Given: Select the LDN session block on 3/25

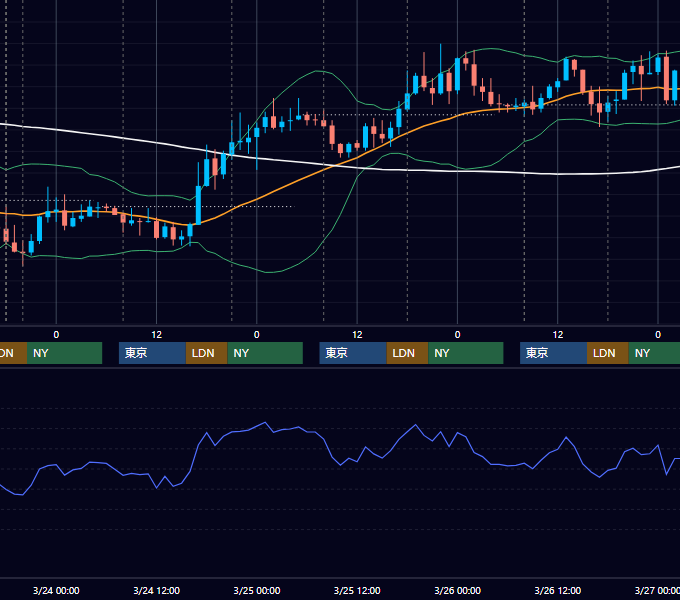Looking at the screenshot, I should 407,353.
